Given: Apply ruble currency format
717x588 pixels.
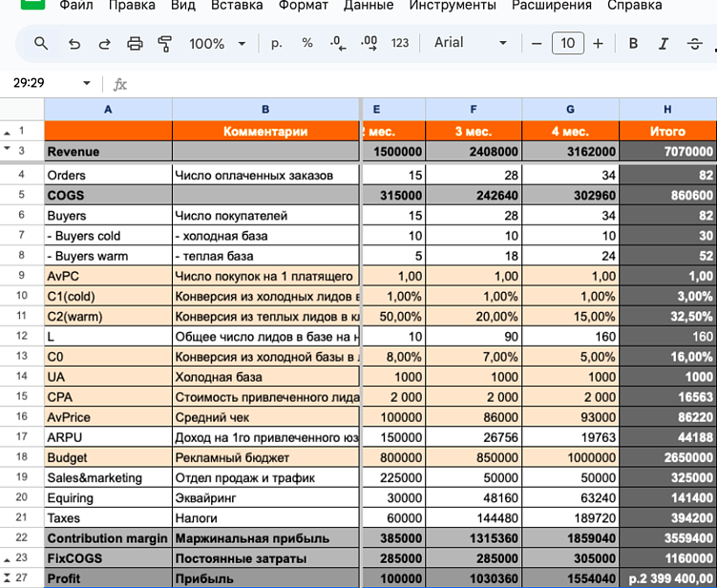Looking at the screenshot, I should pyautogui.click(x=276, y=44).
